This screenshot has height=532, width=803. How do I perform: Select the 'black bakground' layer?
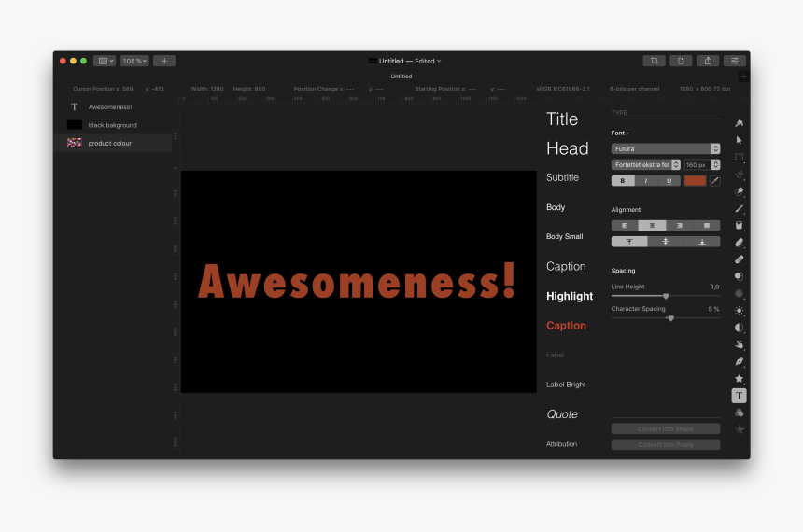112,125
